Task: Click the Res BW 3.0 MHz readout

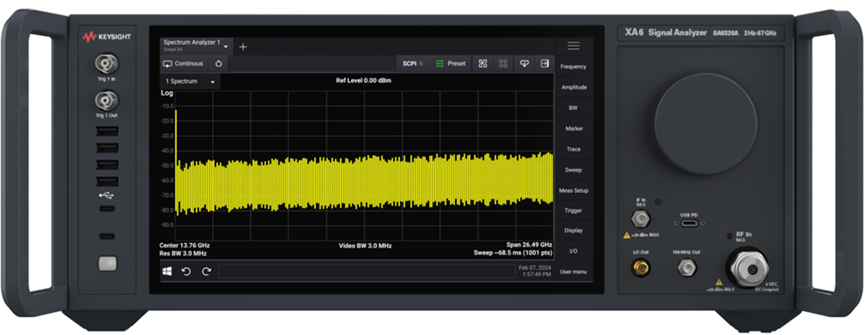Action: [x=183, y=254]
